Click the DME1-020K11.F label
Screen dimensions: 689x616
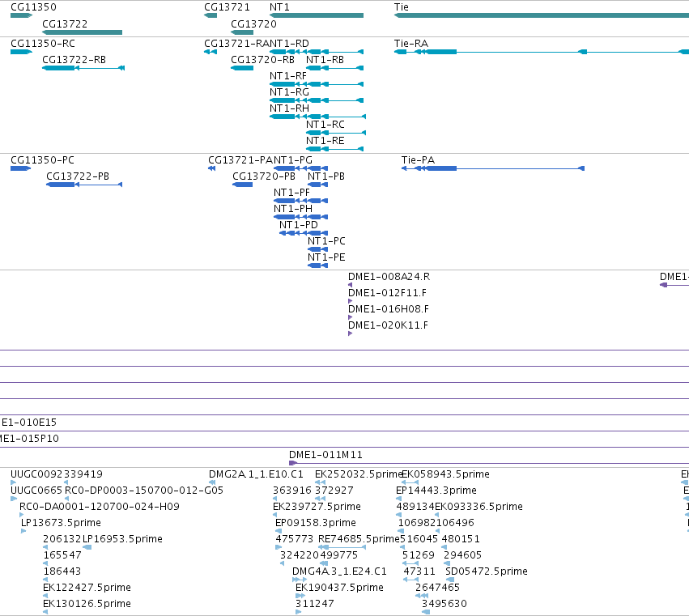pyautogui.click(x=388, y=325)
